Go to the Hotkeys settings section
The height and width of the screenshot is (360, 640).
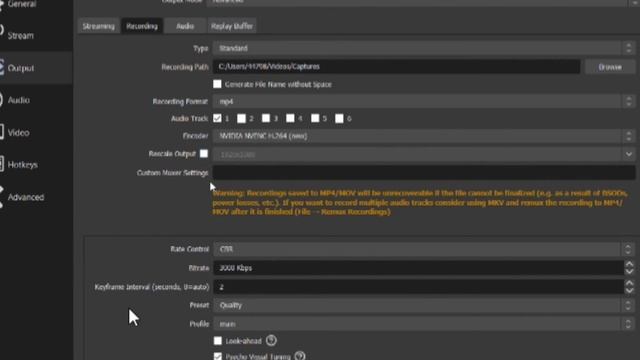coord(22,164)
